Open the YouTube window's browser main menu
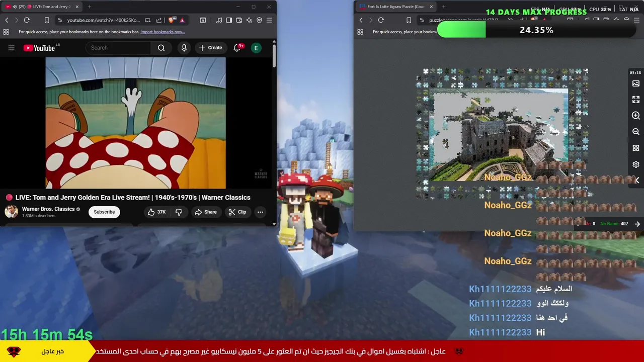This screenshot has height=362, width=644. click(x=269, y=20)
